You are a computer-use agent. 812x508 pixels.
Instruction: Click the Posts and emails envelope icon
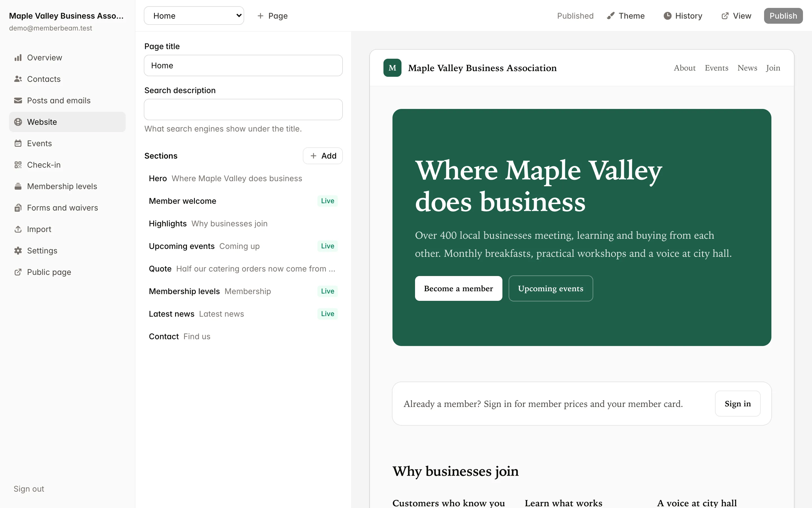18,100
